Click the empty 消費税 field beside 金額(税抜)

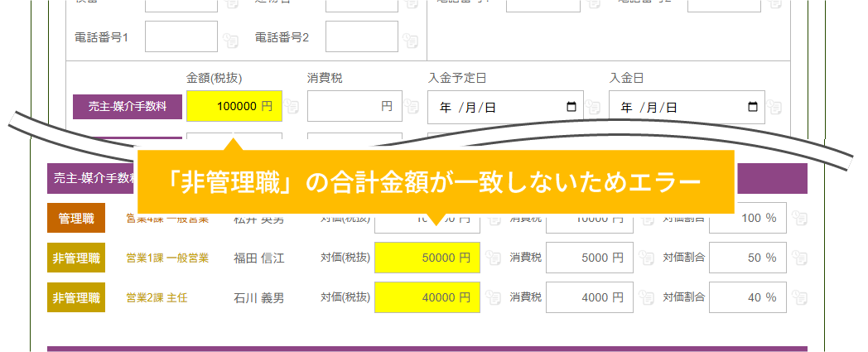(x=354, y=106)
